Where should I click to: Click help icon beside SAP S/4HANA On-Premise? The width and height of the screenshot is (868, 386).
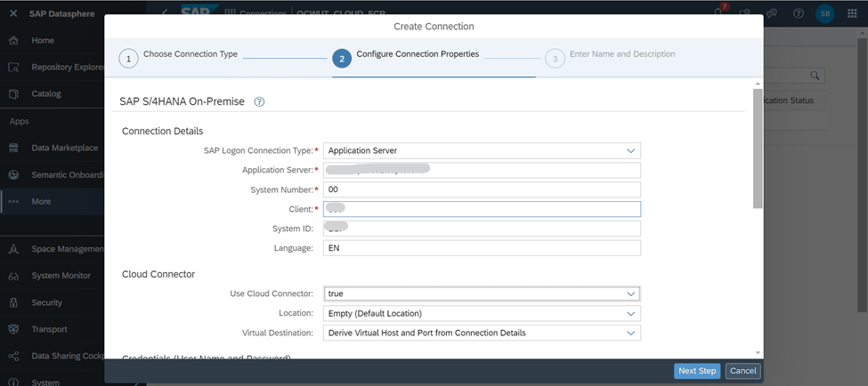[x=259, y=101]
